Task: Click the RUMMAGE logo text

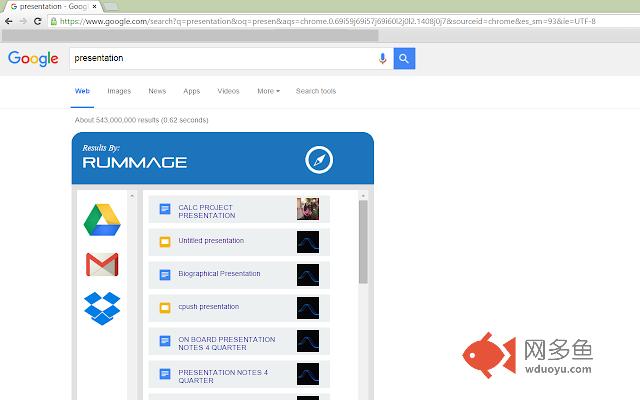Action: click(135, 162)
